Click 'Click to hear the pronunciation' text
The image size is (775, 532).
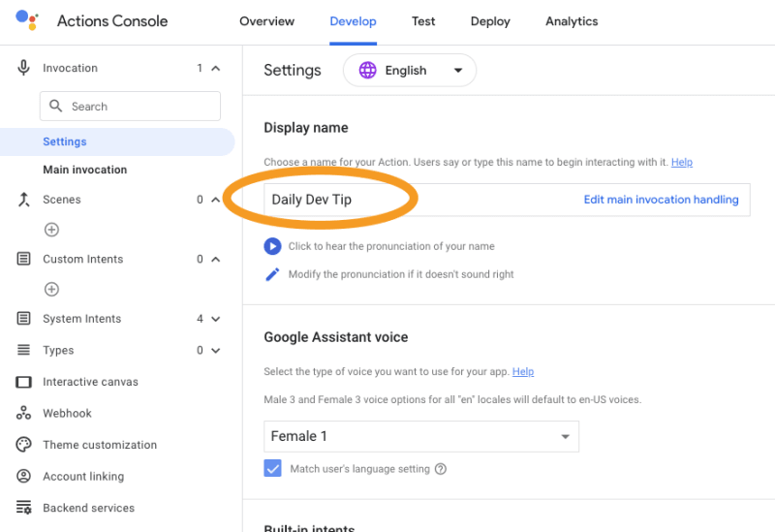point(391,246)
